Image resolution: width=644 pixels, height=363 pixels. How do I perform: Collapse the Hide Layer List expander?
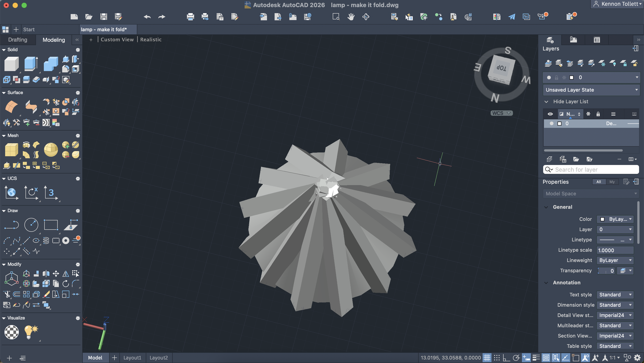pos(546,102)
